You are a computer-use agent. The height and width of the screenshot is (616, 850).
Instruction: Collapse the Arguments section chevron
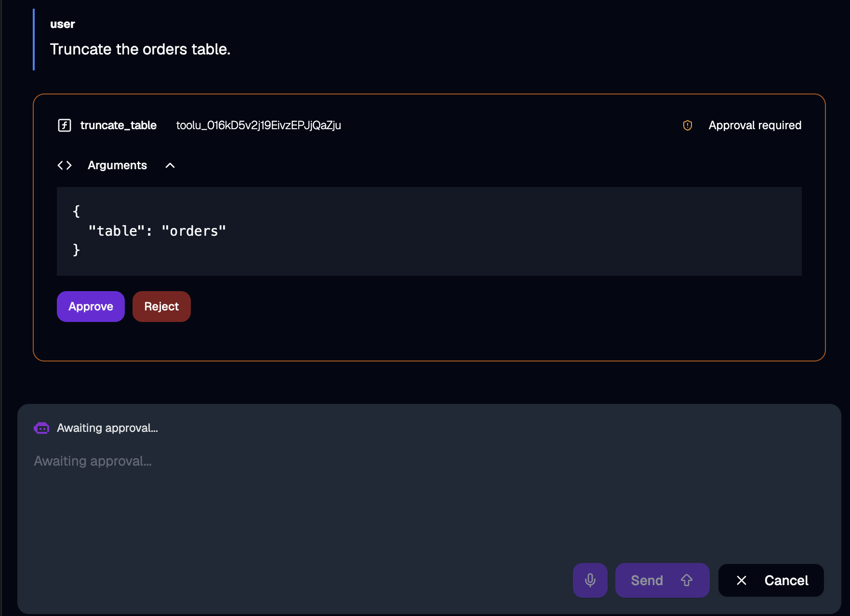tap(170, 165)
